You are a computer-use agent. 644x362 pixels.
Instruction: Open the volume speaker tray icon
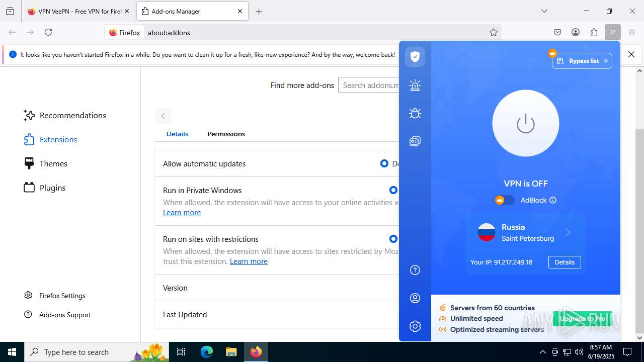click(579, 352)
